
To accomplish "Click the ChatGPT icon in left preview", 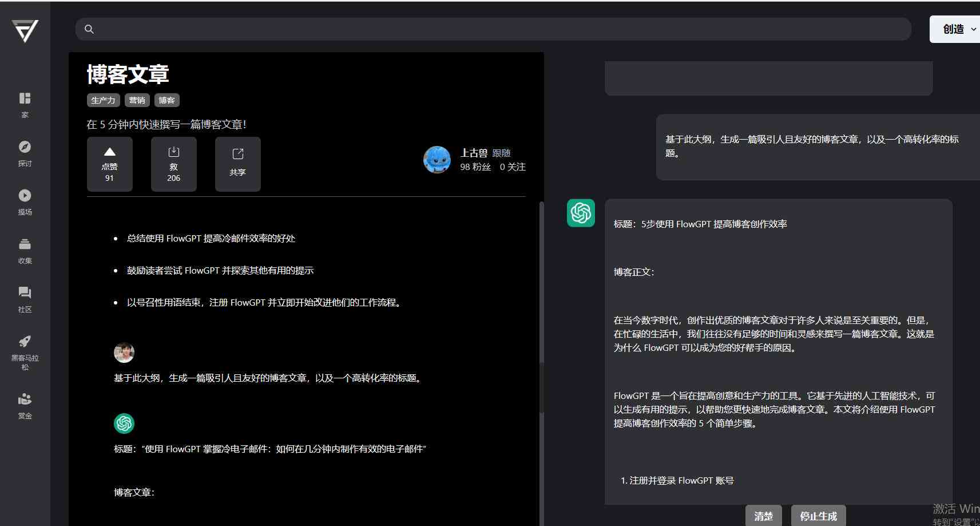I will pos(124,424).
